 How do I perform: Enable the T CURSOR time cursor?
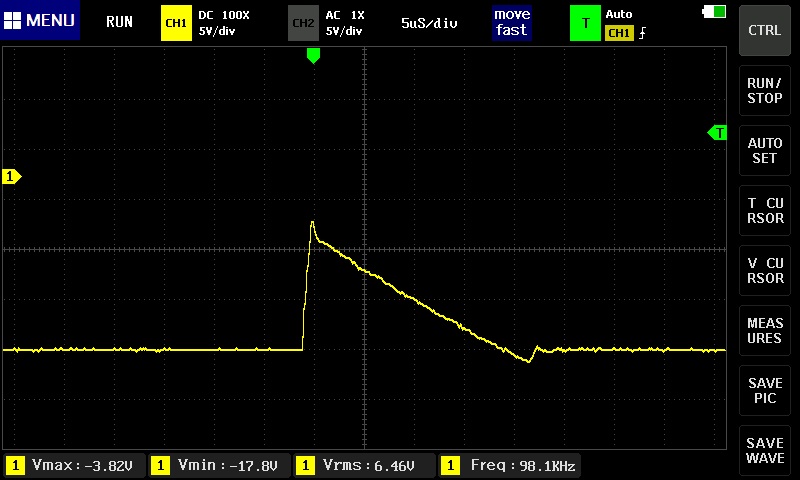click(765, 210)
